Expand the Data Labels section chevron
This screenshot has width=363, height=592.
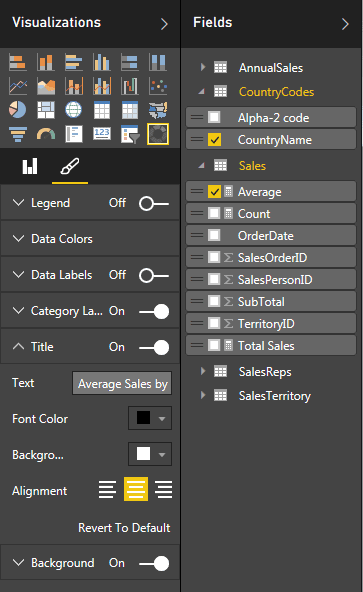[19, 274]
